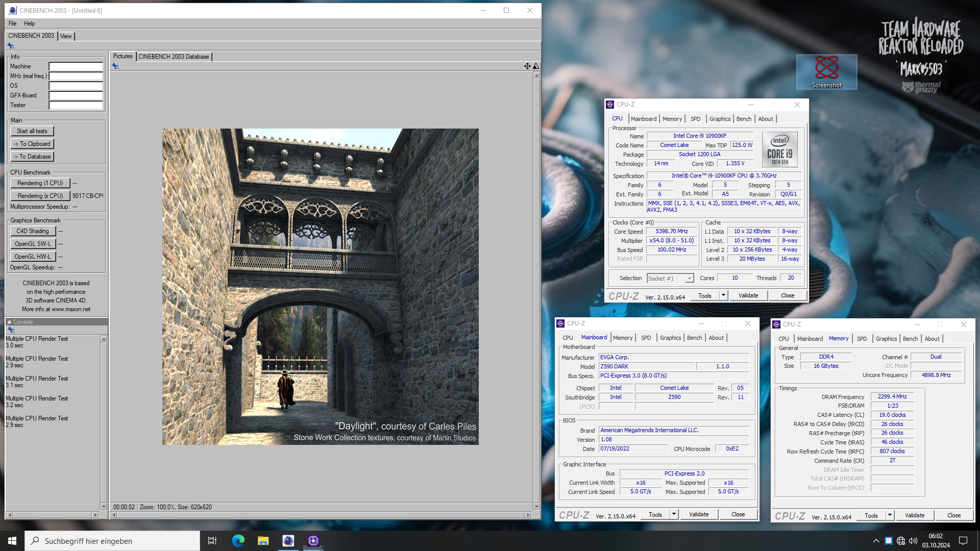Image resolution: width=980 pixels, height=551 pixels.
Task: Select the Pictures tab
Action: (x=122, y=56)
